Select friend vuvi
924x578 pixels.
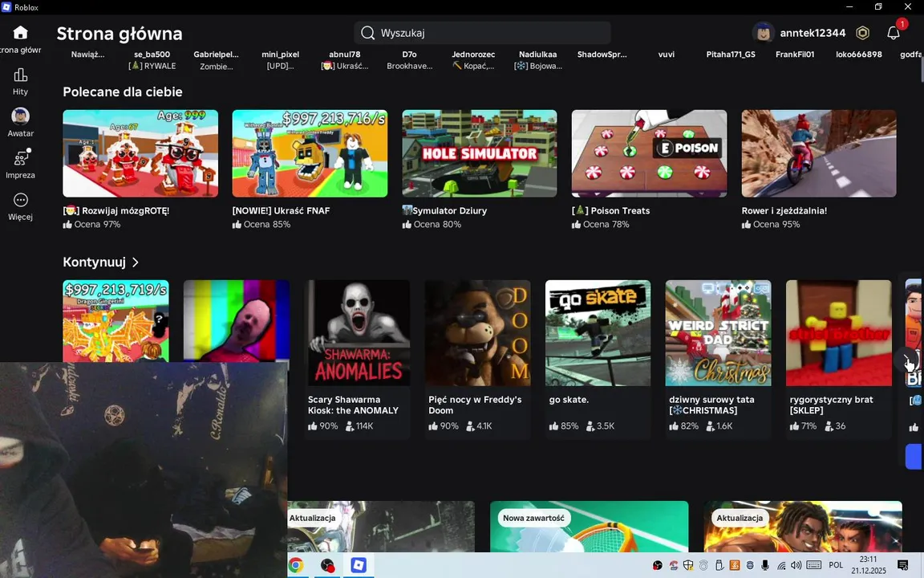tap(667, 55)
